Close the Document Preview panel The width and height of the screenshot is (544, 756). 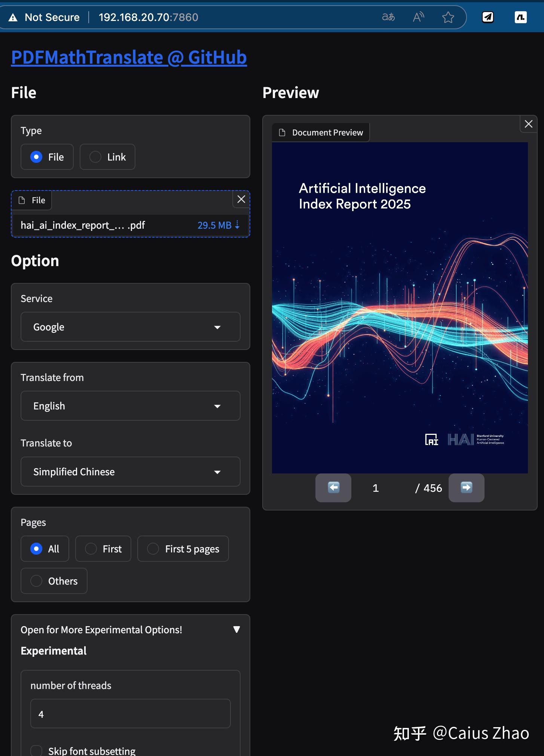pyautogui.click(x=529, y=124)
